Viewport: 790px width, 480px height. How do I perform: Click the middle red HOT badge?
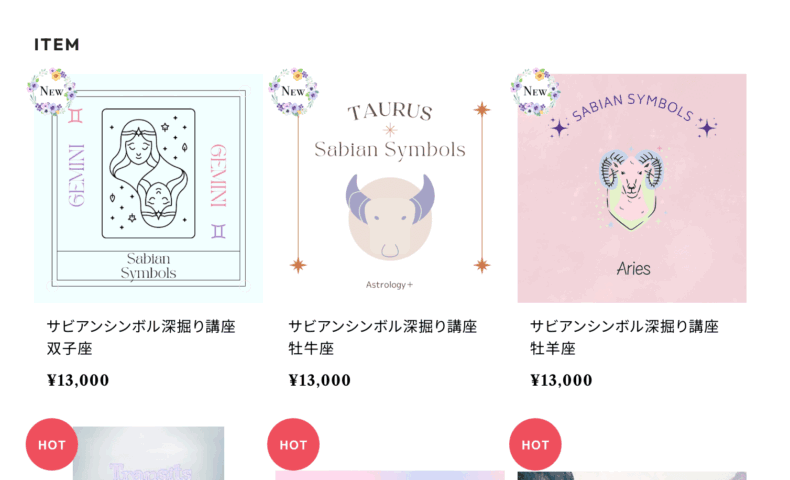293,444
